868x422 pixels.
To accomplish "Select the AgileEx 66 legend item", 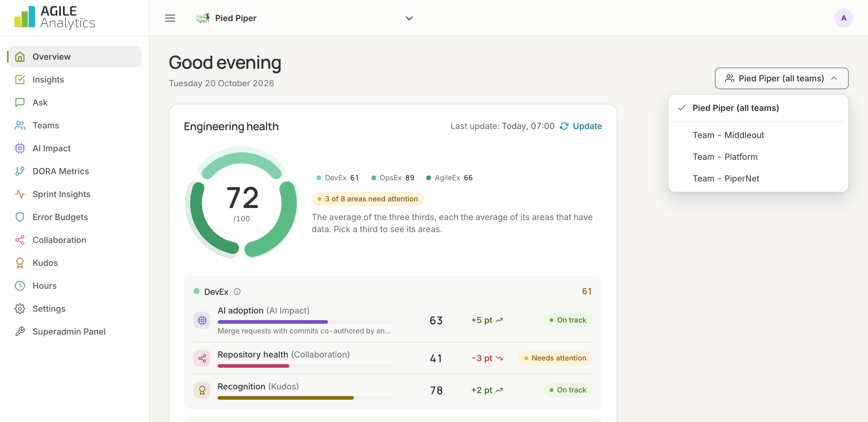I will click(449, 178).
